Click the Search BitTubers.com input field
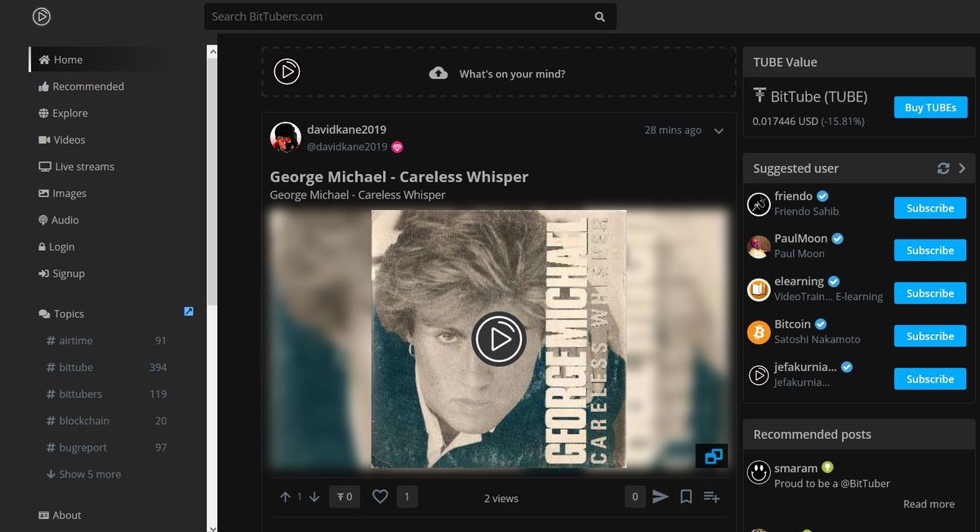Viewport: 980px width, 532px height. pyautogui.click(x=367, y=16)
